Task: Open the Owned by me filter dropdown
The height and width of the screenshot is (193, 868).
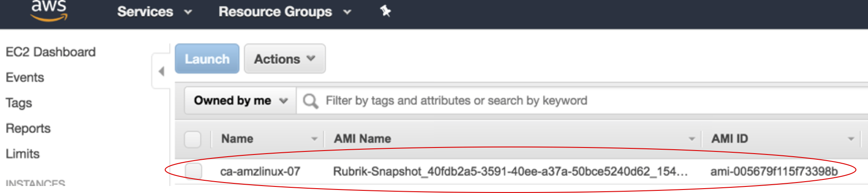Action: point(240,101)
